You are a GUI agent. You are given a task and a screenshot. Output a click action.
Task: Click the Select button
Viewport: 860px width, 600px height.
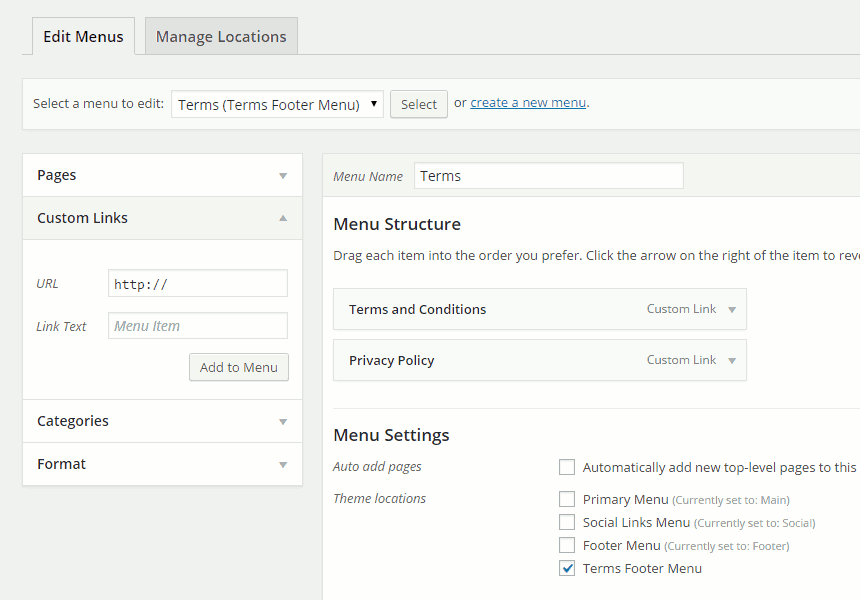pos(418,104)
